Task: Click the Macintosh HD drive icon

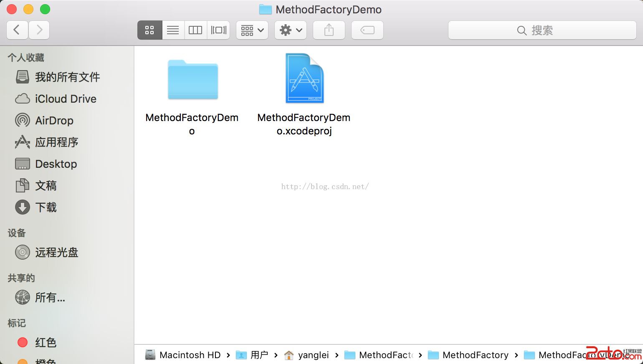Action: pyautogui.click(x=150, y=355)
